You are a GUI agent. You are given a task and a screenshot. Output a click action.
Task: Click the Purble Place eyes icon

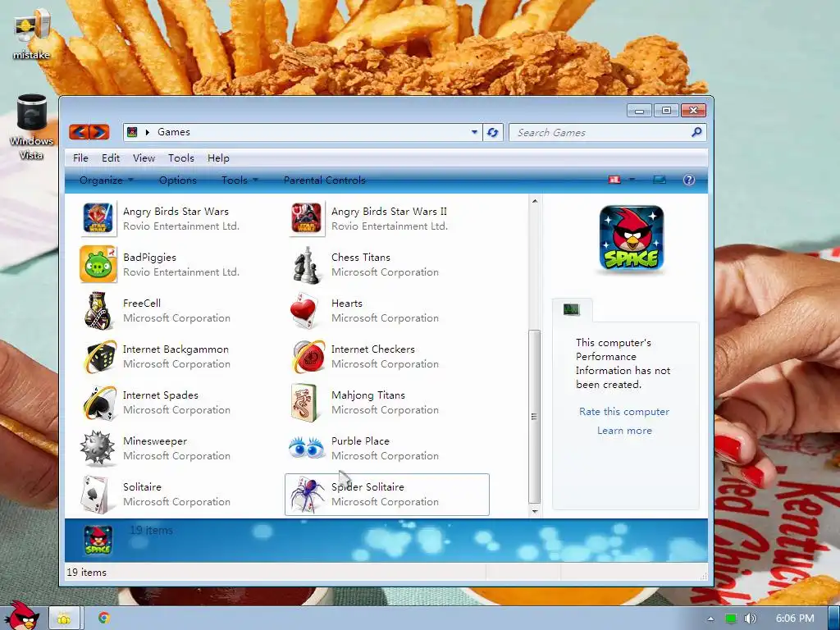point(307,448)
